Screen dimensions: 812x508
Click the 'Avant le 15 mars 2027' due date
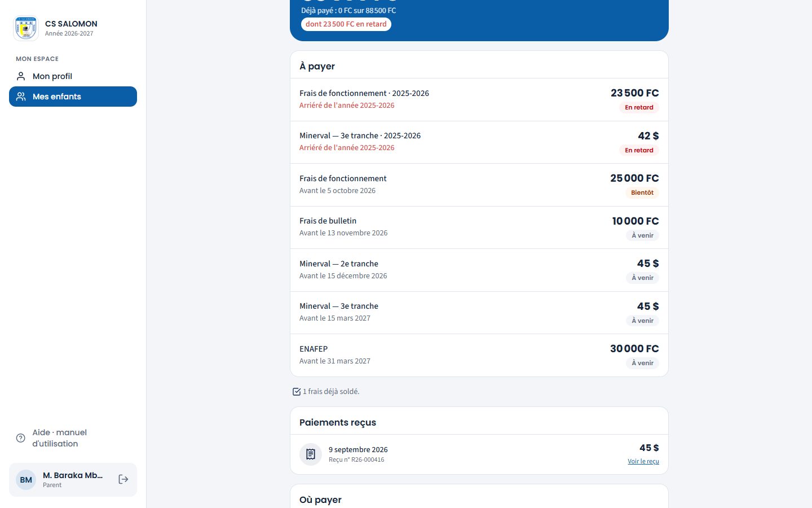[x=335, y=318]
